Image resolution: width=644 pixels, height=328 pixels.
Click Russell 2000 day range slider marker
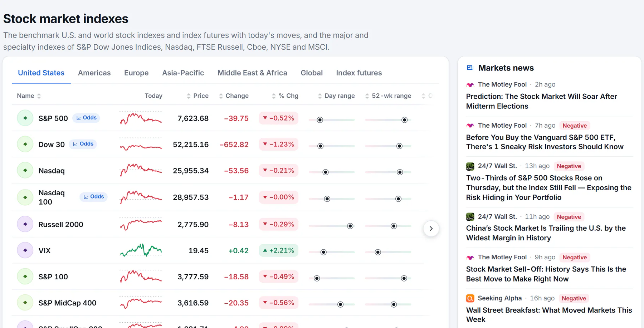click(x=350, y=226)
